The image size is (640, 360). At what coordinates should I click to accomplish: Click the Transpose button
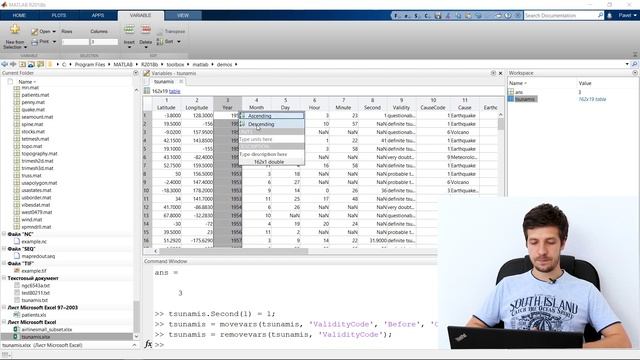(171, 31)
